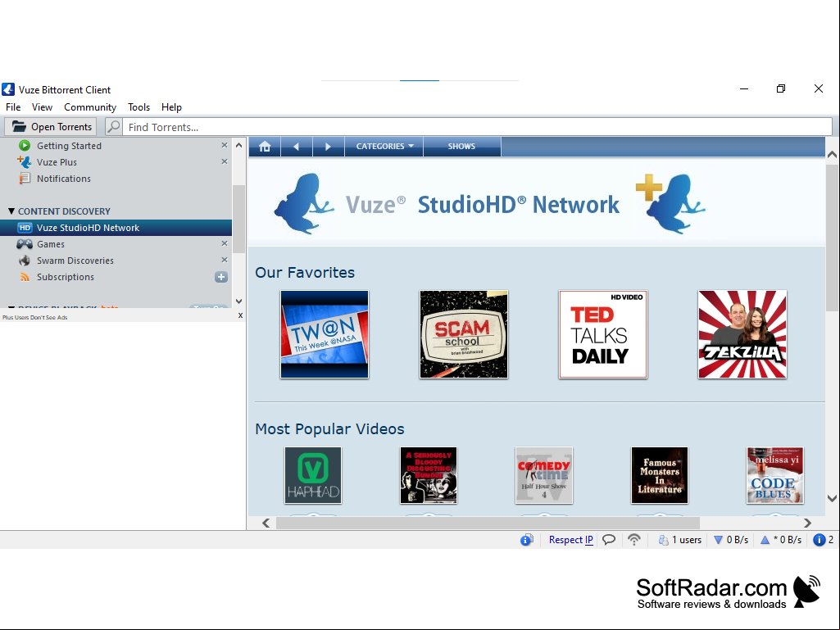Click the Games controller icon
The image size is (840, 630).
[24, 244]
